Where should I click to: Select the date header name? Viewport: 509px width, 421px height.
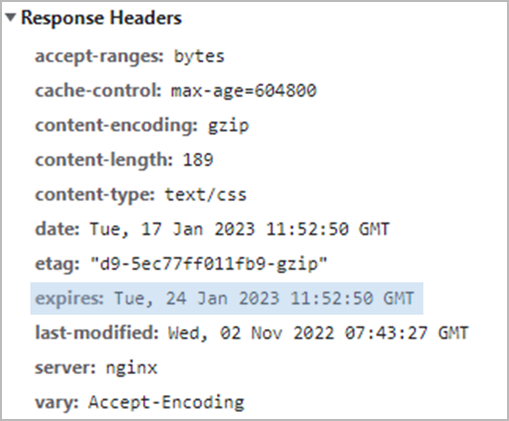point(57,229)
